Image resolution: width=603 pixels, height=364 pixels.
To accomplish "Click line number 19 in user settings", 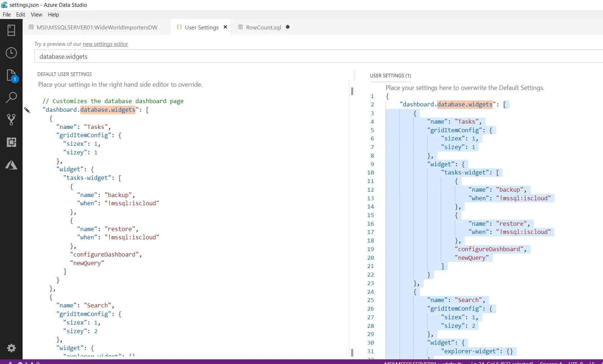I will tap(370, 249).
